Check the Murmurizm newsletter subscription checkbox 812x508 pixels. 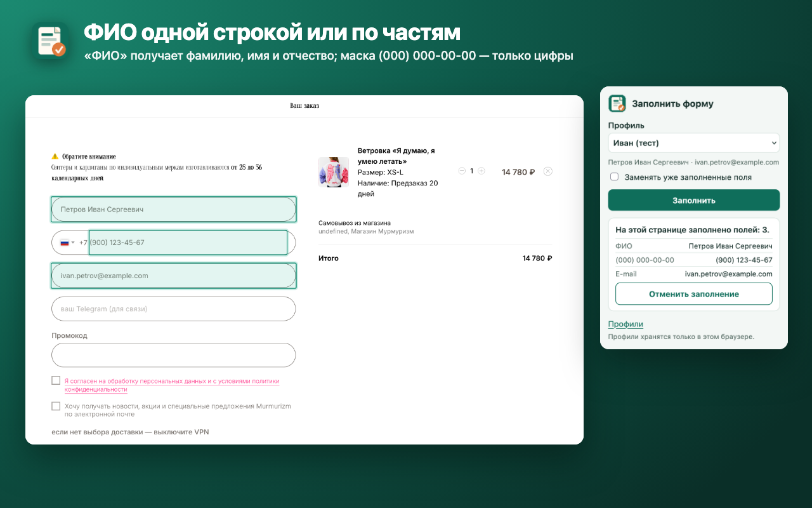[x=56, y=406]
